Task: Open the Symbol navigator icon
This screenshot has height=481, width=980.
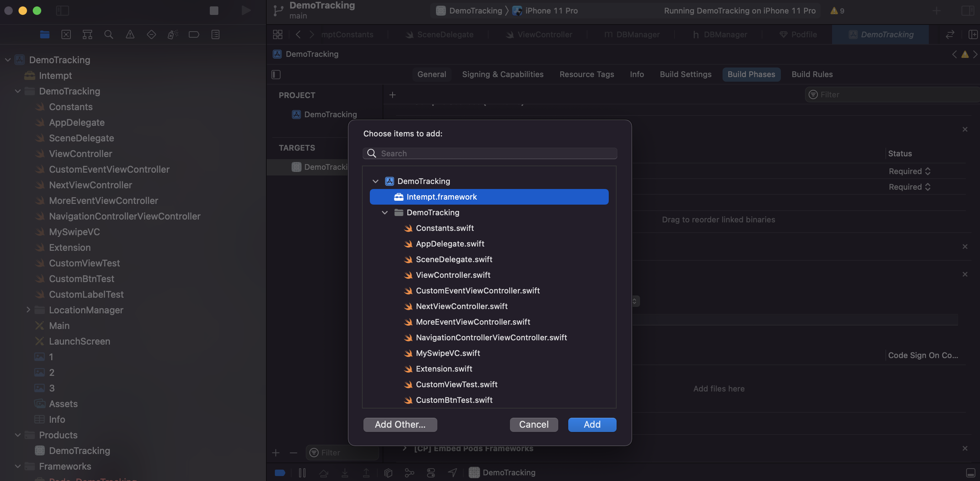Action: tap(87, 34)
